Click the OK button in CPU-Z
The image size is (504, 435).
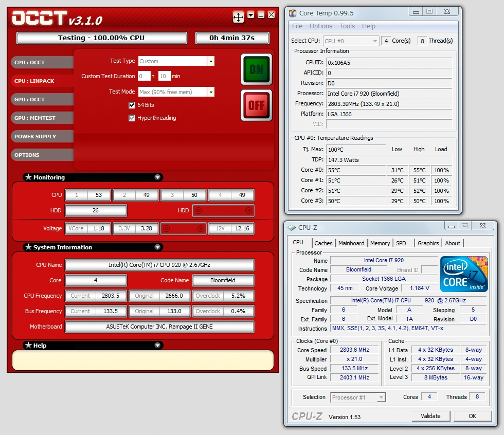473,416
